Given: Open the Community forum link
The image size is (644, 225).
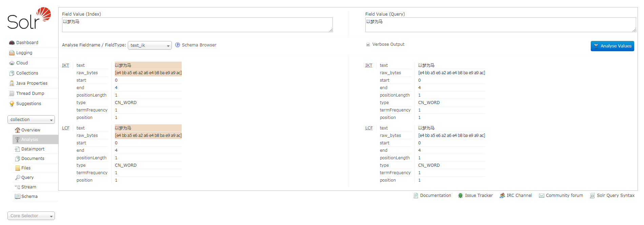Looking at the screenshot, I should (564, 196).
